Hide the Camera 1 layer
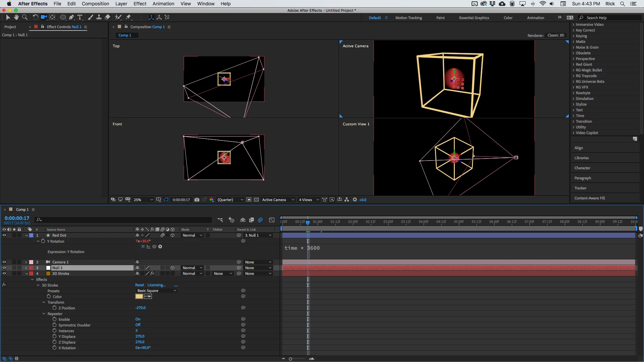Screen dimensions: 644x362 tap(4, 262)
